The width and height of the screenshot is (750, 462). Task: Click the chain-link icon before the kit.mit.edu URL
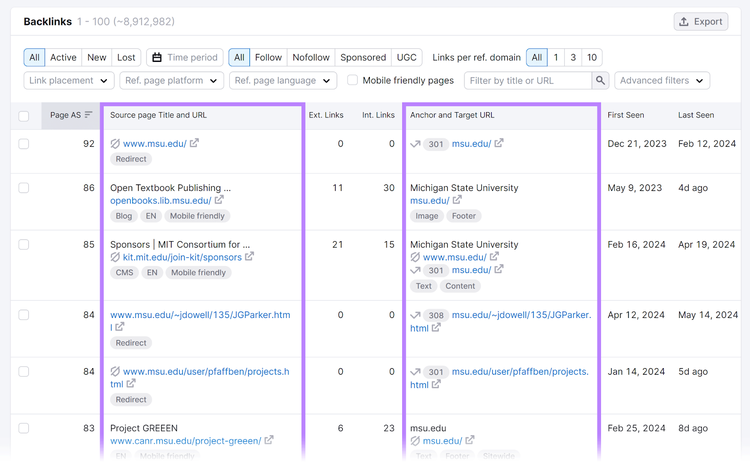click(115, 257)
